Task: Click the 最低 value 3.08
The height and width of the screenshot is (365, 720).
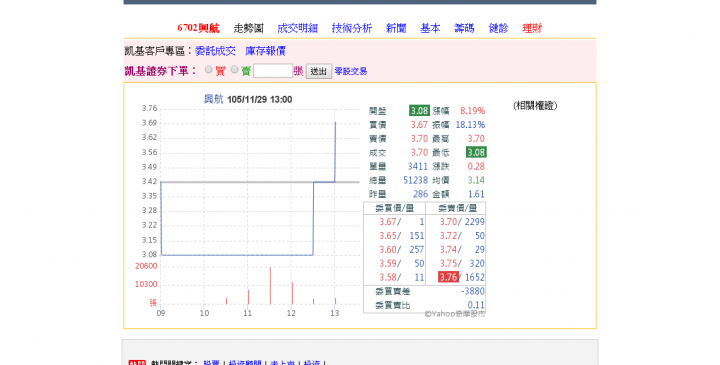Action: (476, 152)
